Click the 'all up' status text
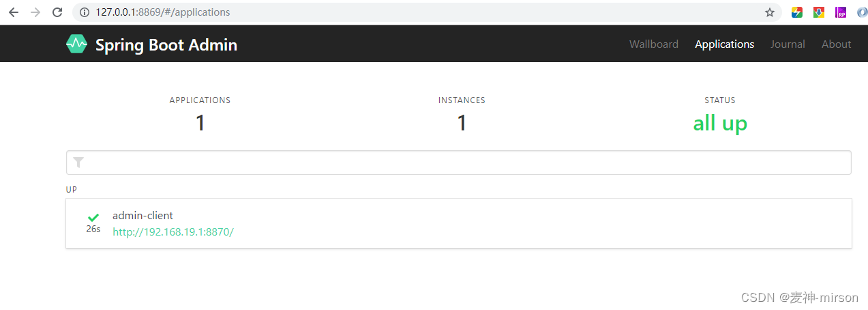The height and width of the screenshot is (310, 868). coord(720,124)
